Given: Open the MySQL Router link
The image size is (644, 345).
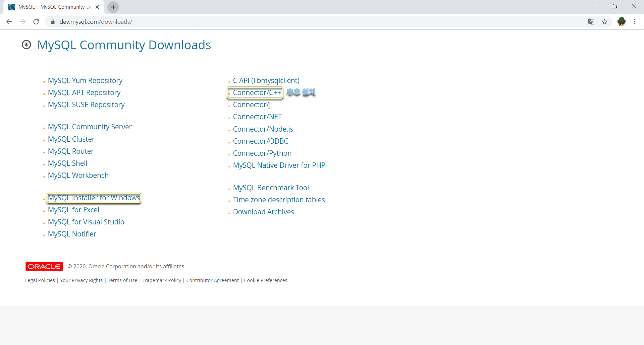Looking at the screenshot, I should (x=71, y=151).
